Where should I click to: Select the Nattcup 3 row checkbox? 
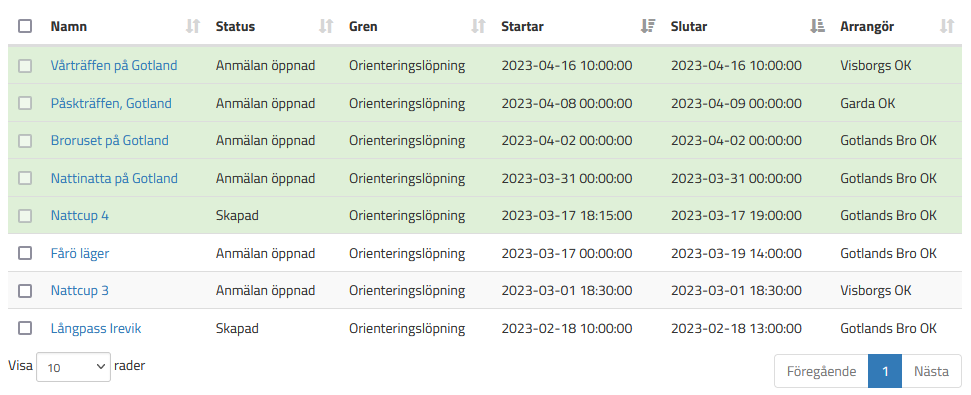point(25,290)
